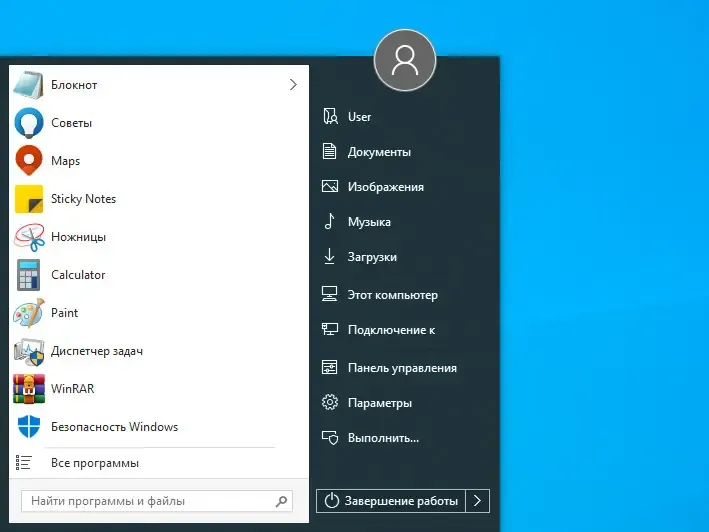Open the Maps pin icon
The image size is (709, 532).
click(29, 160)
